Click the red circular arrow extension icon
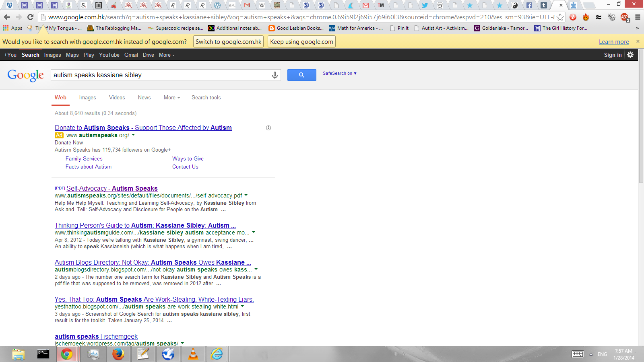644x362 pixels. click(573, 17)
